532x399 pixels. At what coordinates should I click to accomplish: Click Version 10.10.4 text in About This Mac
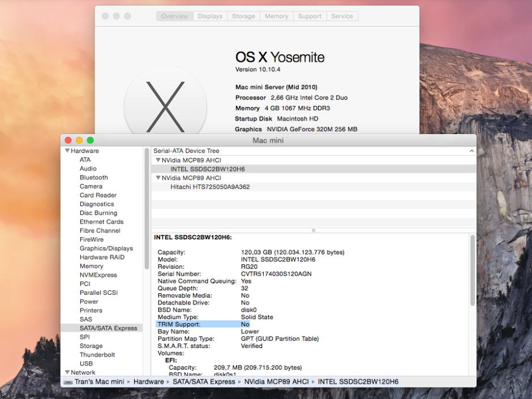tap(258, 69)
